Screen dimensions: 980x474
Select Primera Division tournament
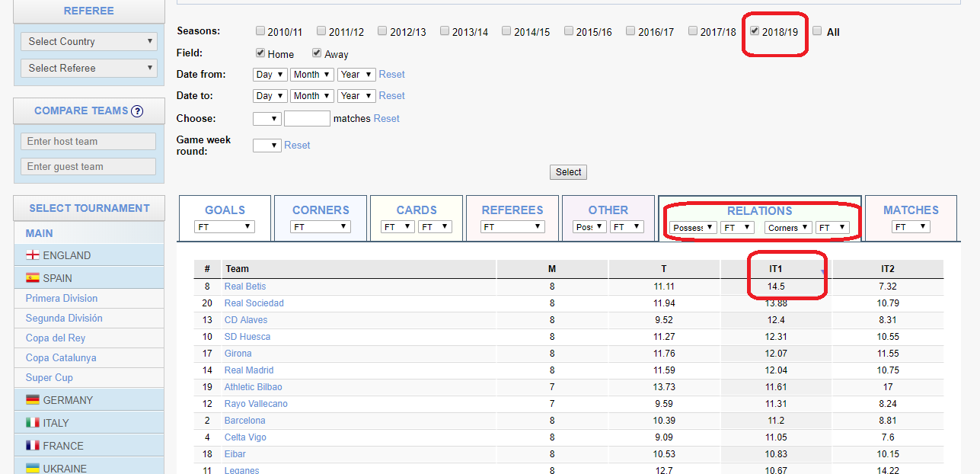(62, 299)
